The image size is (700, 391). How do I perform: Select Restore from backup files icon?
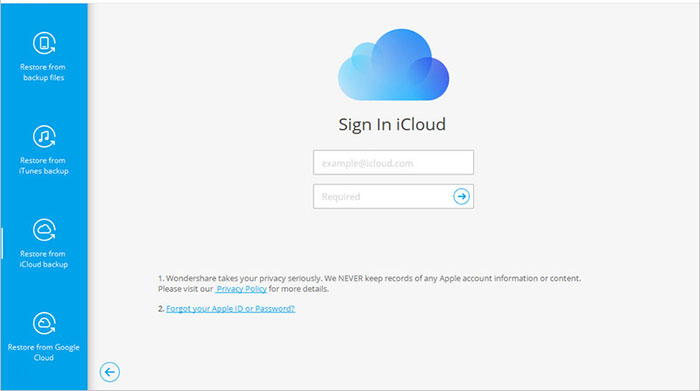pos(44,43)
